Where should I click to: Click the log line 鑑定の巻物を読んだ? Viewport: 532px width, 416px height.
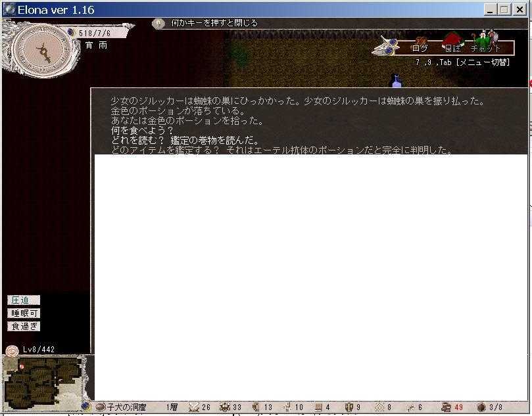click(x=215, y=140)
